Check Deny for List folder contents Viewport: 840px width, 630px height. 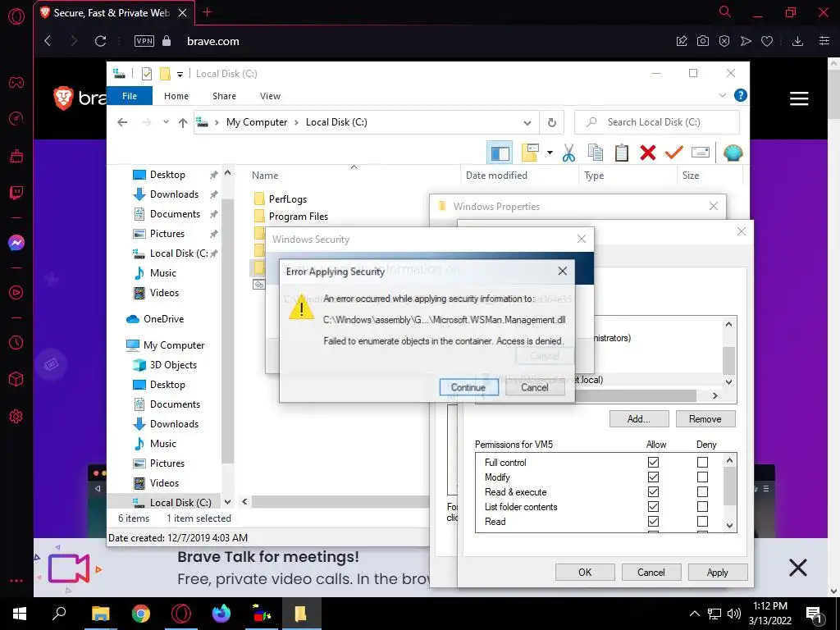pyautogui.click(x=702, y=507)
